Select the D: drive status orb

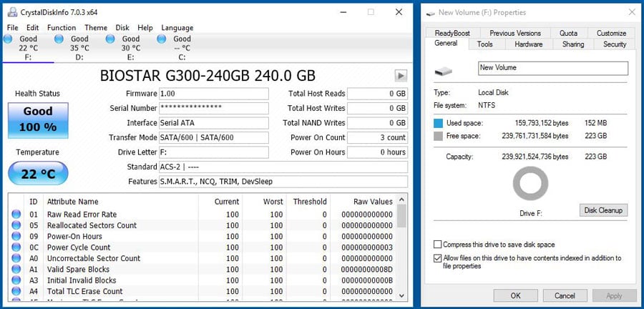click(59, 39)
